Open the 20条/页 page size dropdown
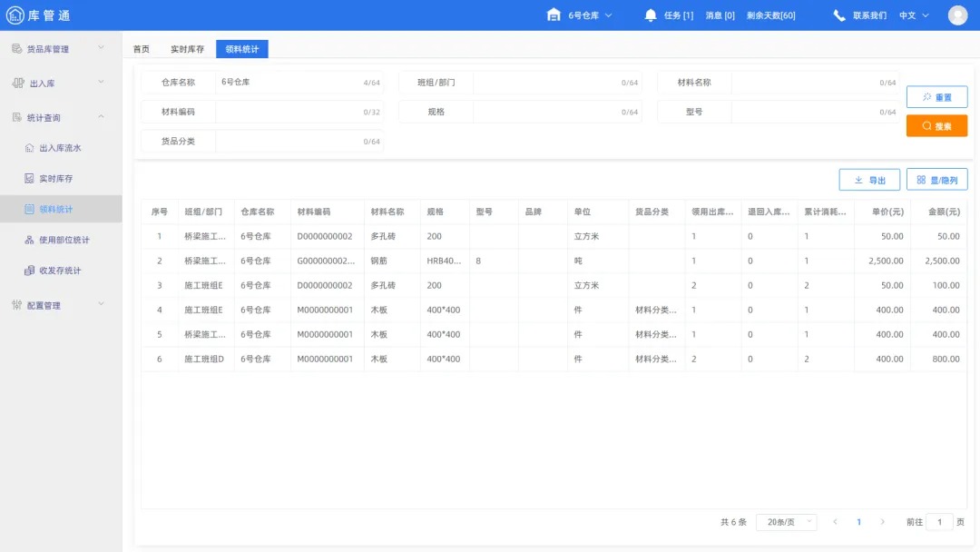 tap(786, 522)
